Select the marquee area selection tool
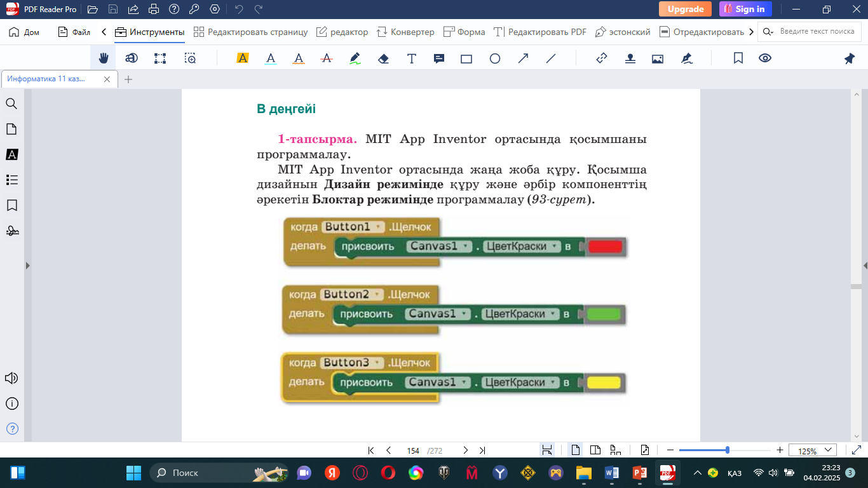The image size is (868, 488). 160,58
